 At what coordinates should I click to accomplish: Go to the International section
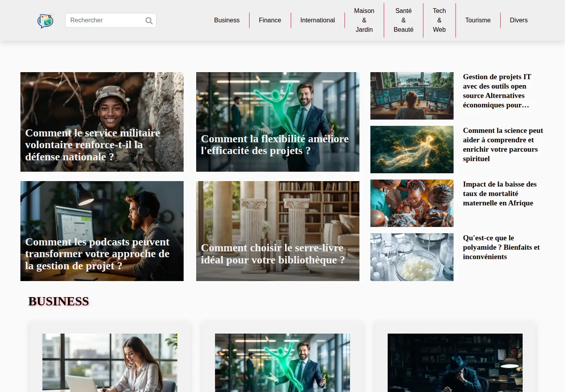317,20
